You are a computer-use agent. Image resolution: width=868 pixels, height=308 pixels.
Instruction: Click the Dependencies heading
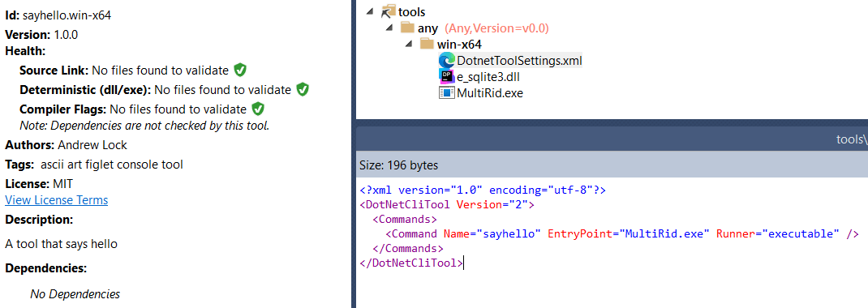pos(46,269)
